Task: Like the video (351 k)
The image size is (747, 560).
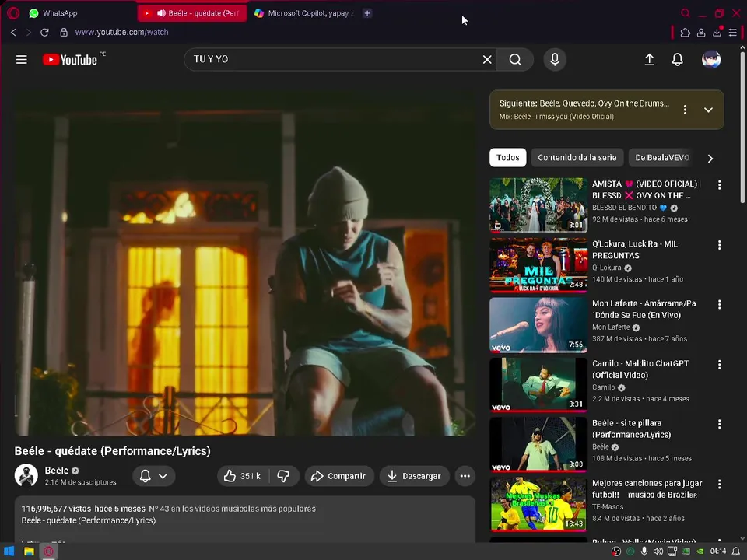Action: tap(243, 476)
